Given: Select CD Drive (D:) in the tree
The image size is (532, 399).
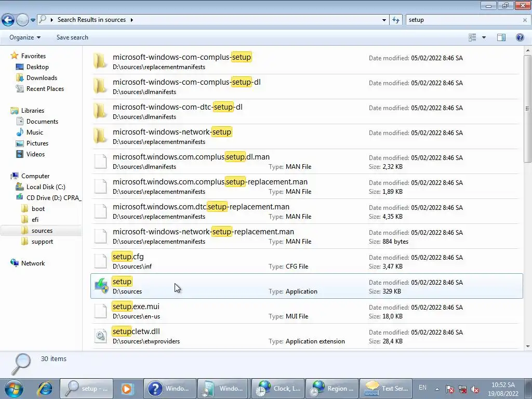Looking at the screenshot, I should point(54,198).
